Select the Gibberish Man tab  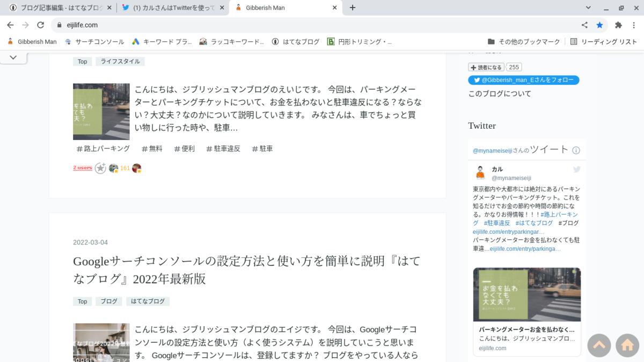pyautogui.click(x=286, y=8)
